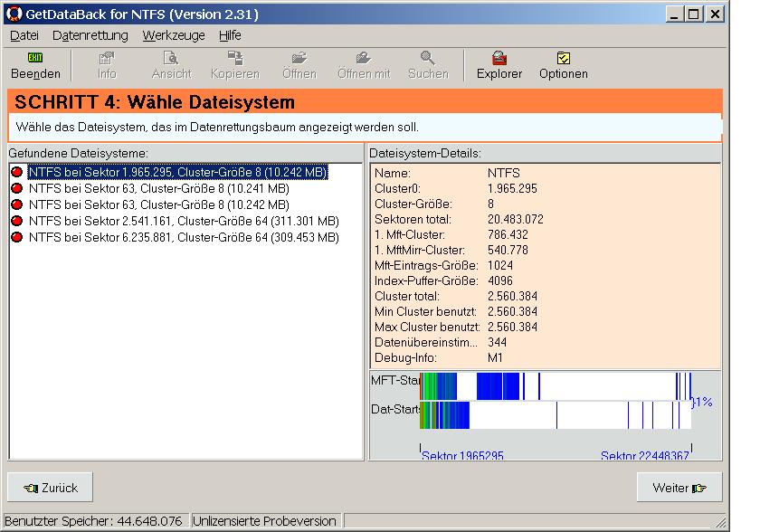This screenshot has width=760, height=532.
Task: Click the window resize grip corner
Action: pos(721,521)
